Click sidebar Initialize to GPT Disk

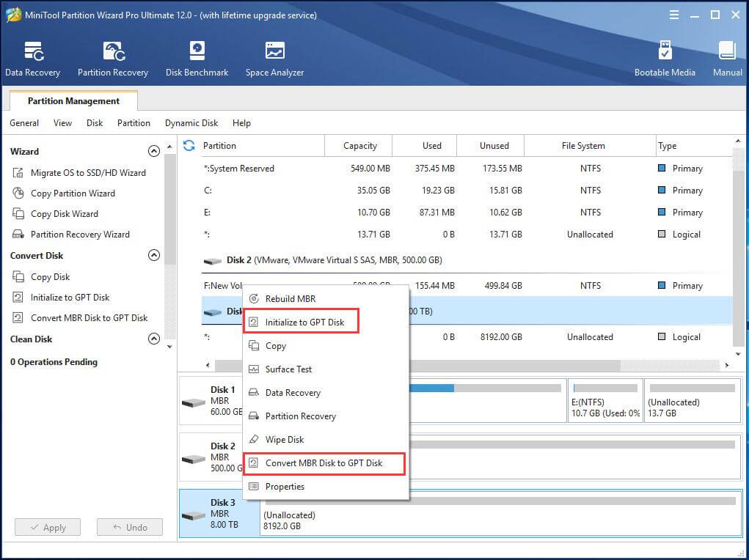pyautogui.click(x=61, y=298)
